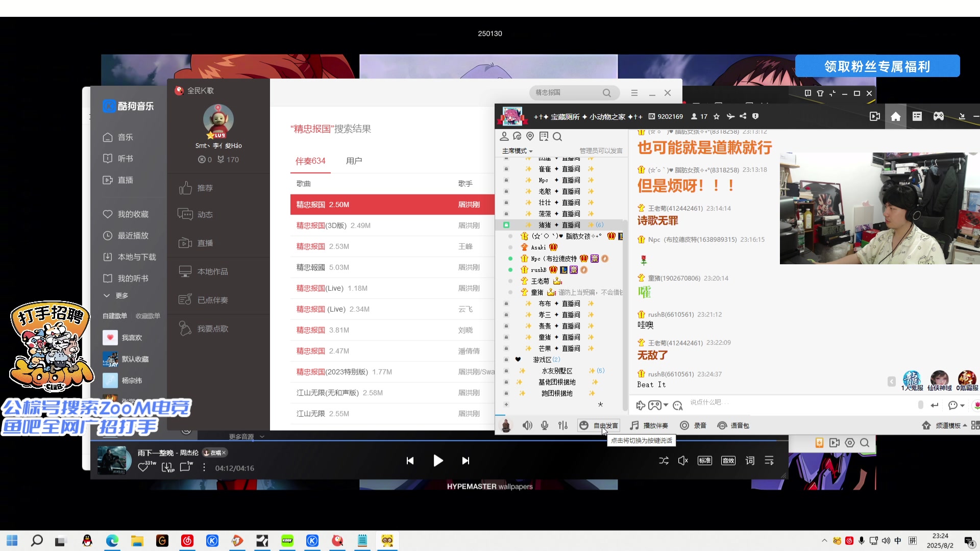This screenshot has height=551, width=980.
Task: Change the 标准 audio quality setting
Action: click(705, 461)
